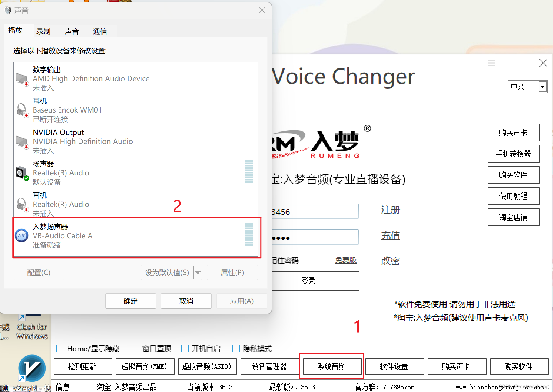Click the bottom-row 购买软件 button
The image size is (553, 392).
coord(519,366)
